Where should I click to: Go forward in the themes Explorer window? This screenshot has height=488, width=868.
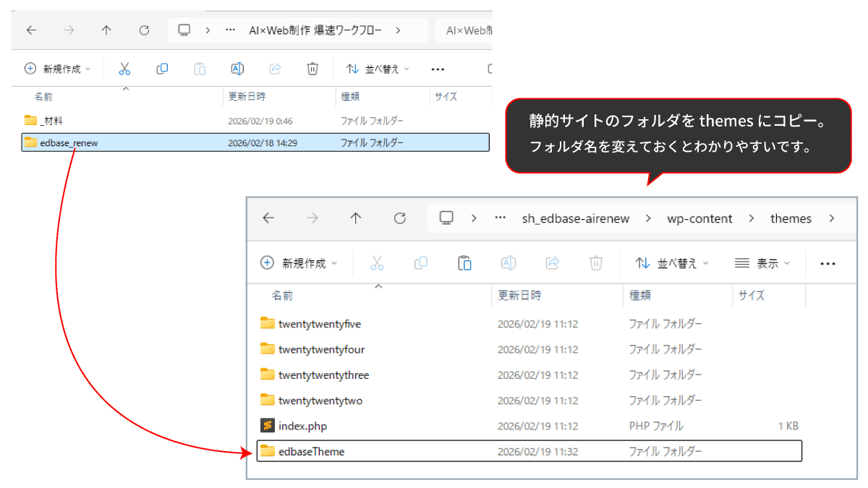coord(312,218)
